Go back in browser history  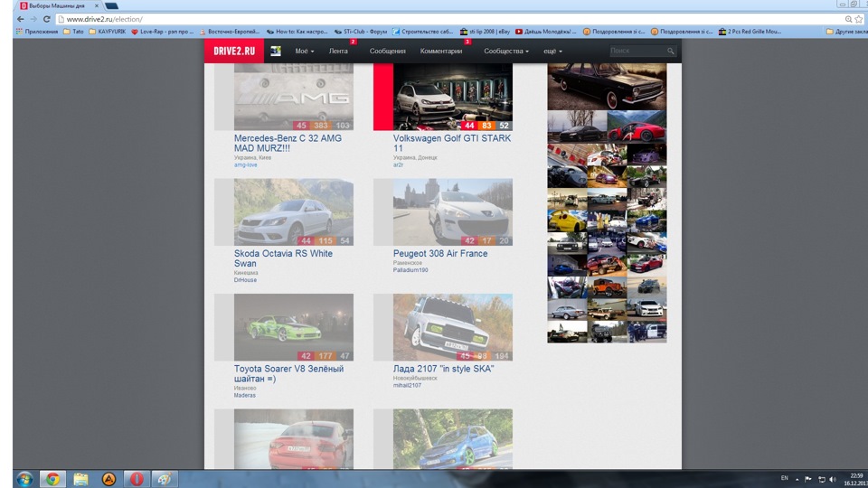click(x=21, y=19)
